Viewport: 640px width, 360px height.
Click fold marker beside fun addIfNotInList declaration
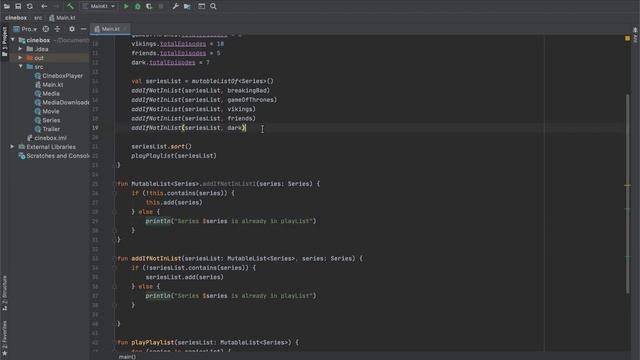[115, 258]
